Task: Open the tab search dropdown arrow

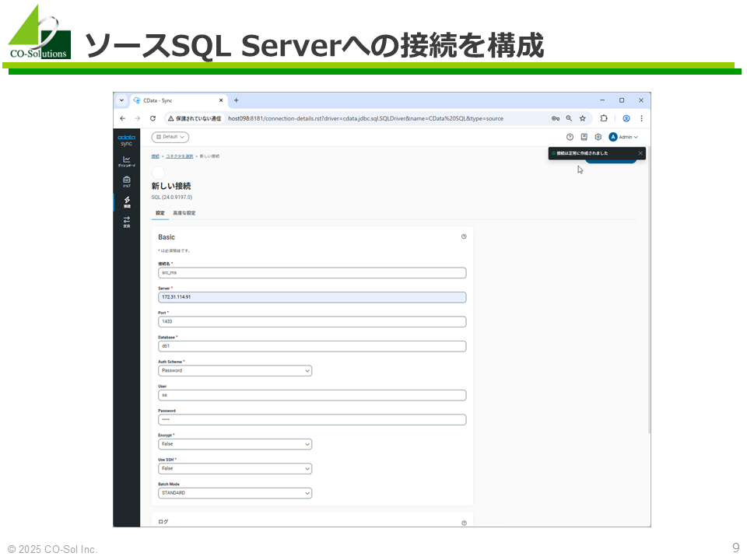Action: point(121,100)
